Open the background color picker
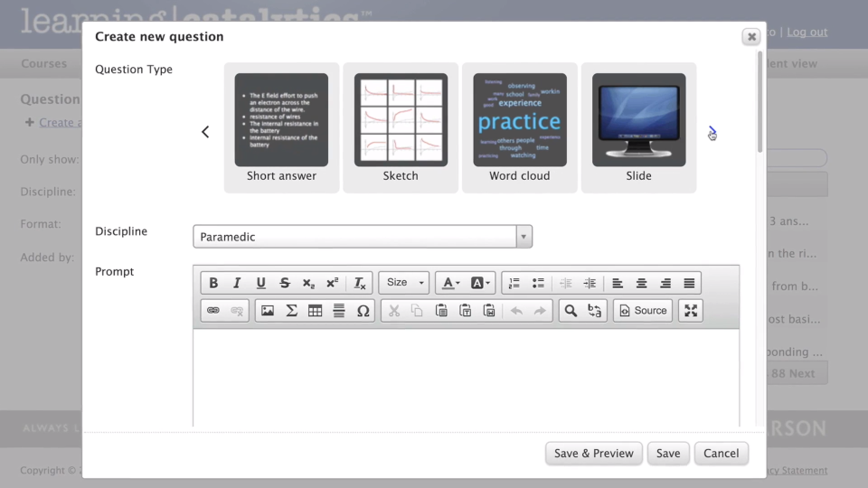The image size is (868, 488). (x=479, y=283)
